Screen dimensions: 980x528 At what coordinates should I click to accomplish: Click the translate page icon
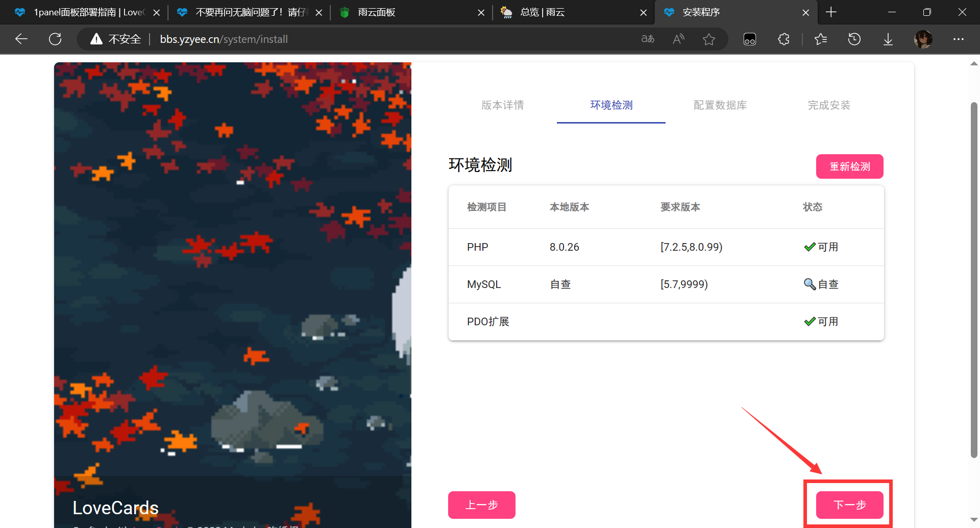click(x=648, y=39)
